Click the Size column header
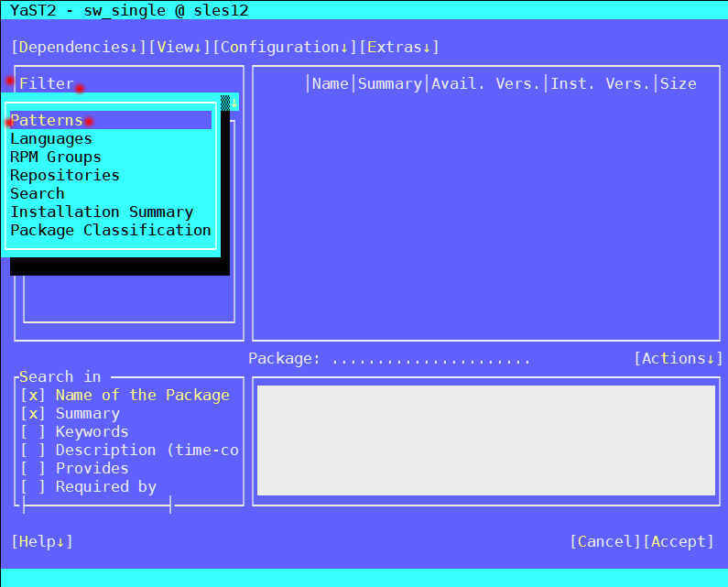Screen dimensions: 728x587 678,83
